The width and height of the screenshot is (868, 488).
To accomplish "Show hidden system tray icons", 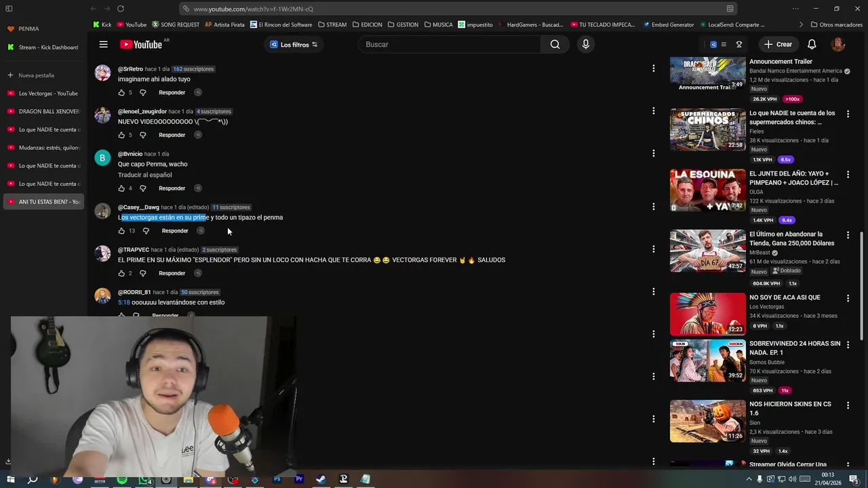I will pyautogui.click(x=749, y=479).
